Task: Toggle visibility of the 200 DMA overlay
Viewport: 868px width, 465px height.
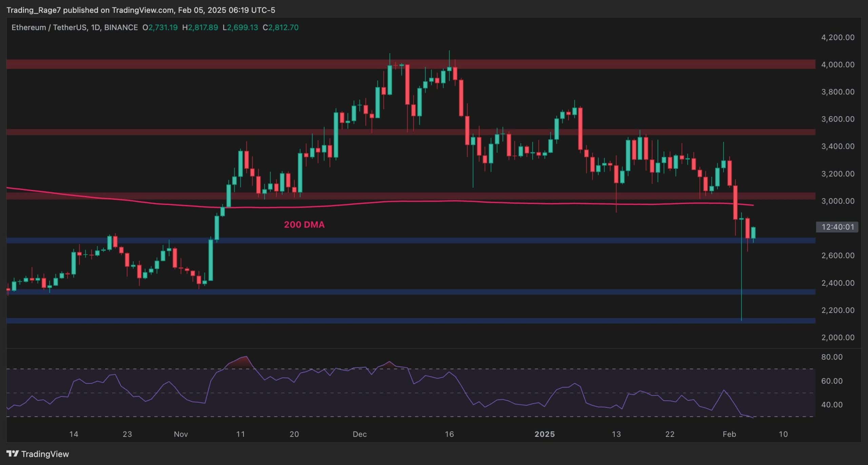Action: 304,224
